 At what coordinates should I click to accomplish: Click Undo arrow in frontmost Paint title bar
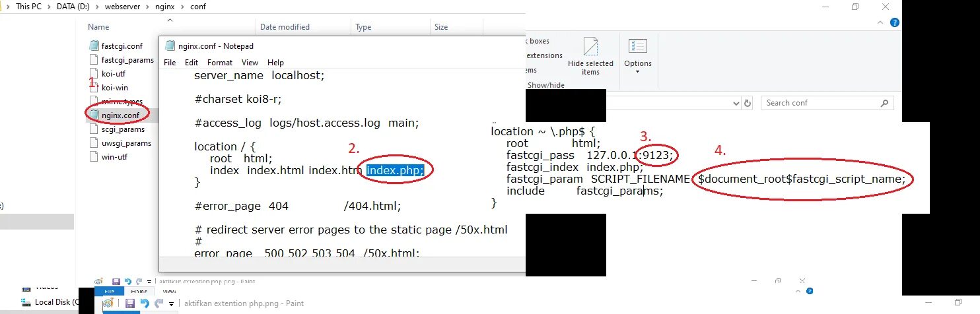tap(145, 303)
